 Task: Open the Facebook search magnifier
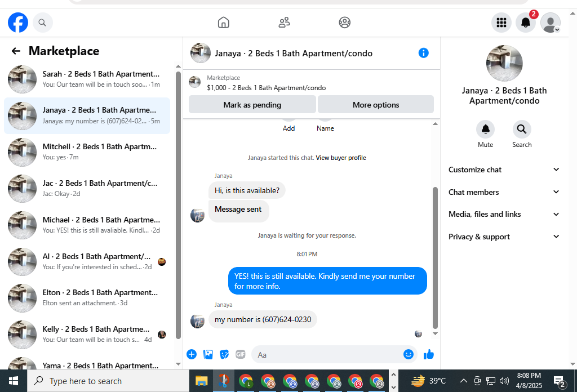coord(42,23)
